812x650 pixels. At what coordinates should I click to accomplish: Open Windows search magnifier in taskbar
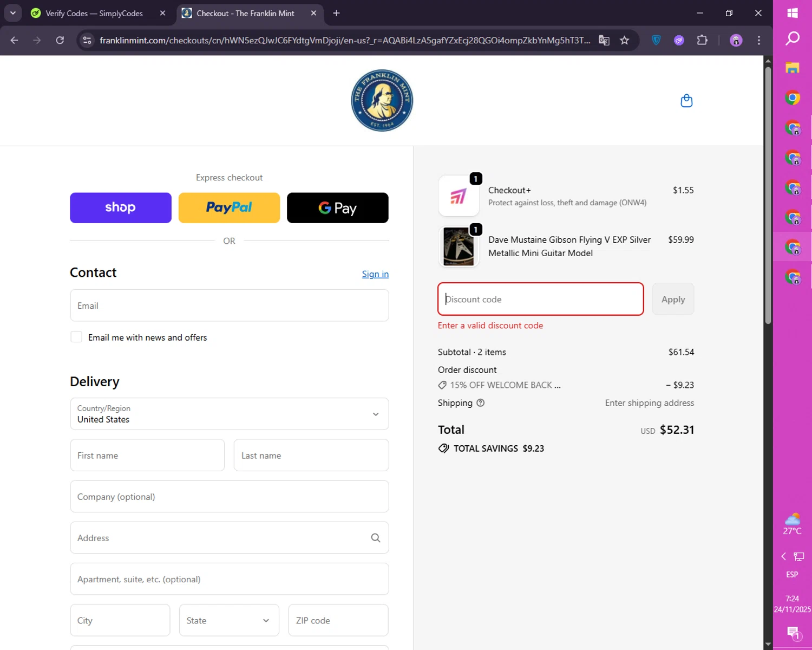[793, 38]
